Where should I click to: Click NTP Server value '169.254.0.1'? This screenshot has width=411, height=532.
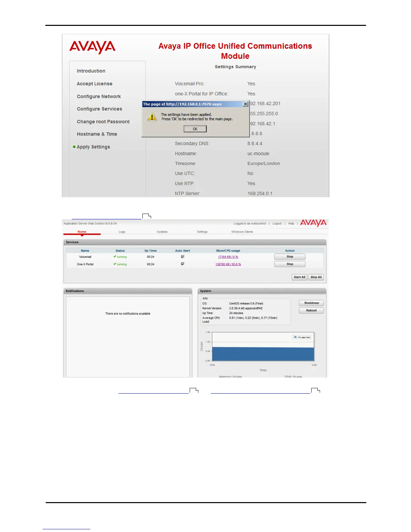(260, 193)
